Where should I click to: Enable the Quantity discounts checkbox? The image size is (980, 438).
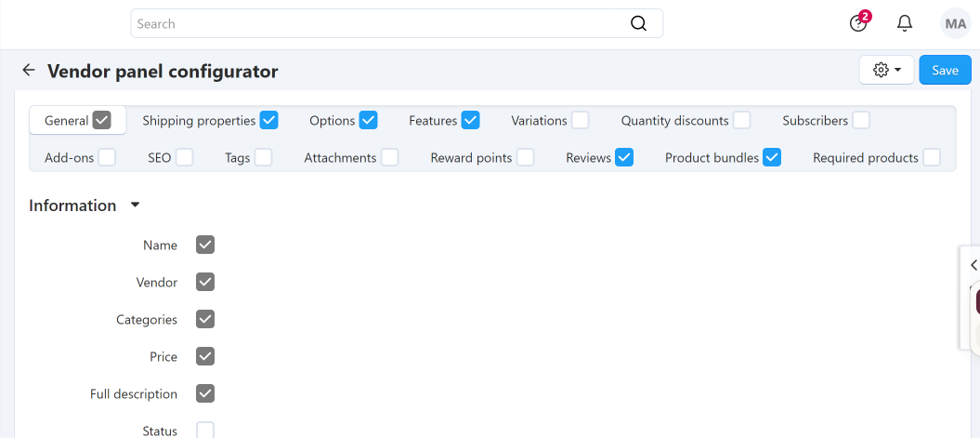click(742, 120)
